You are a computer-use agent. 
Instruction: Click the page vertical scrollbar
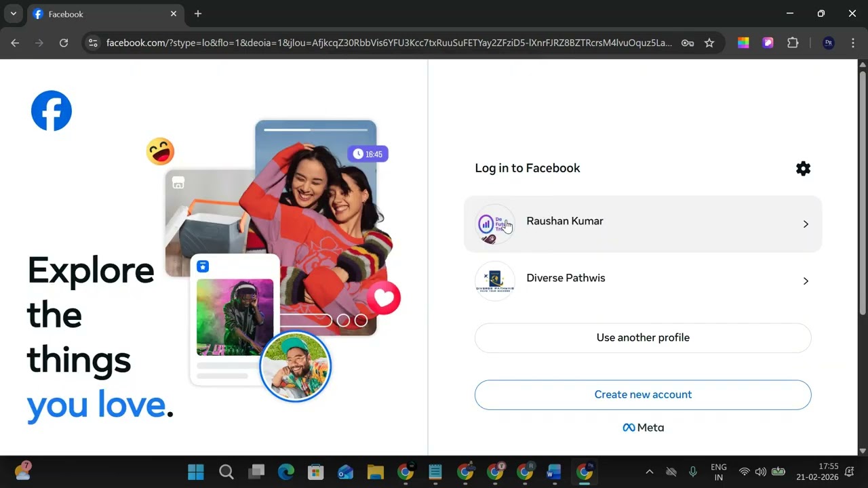[863, 192]
